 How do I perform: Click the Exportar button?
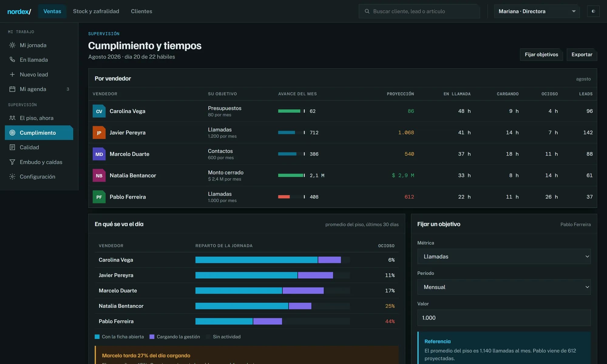(582, 55)
